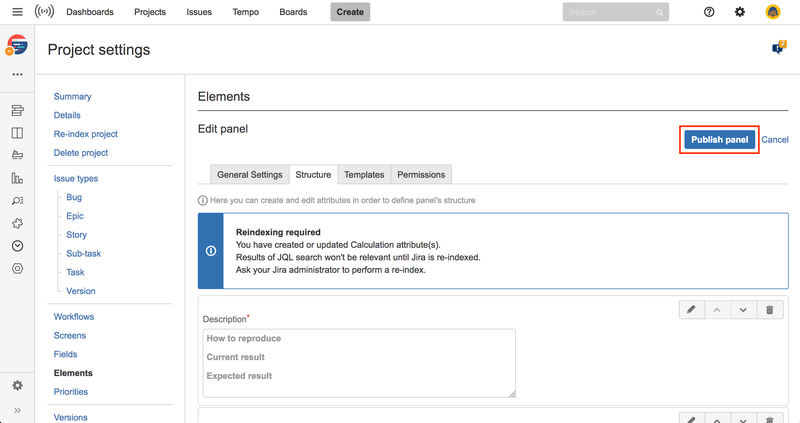This screenshot has height=423, width=800.
Task: Move Description attribute up with chevron
Action: 717,310
